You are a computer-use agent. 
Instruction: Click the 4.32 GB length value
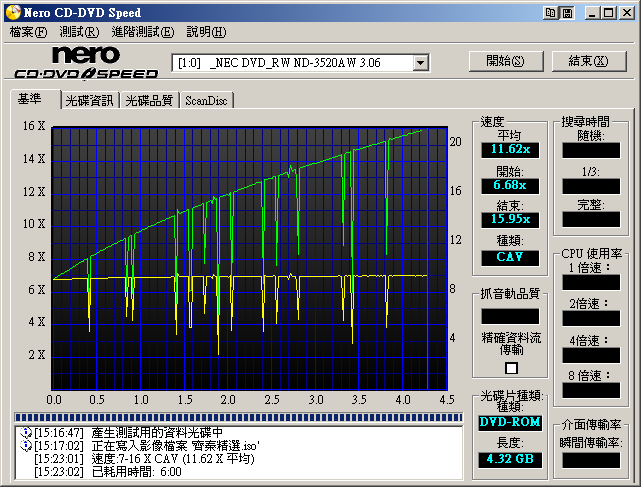(510, 460)
